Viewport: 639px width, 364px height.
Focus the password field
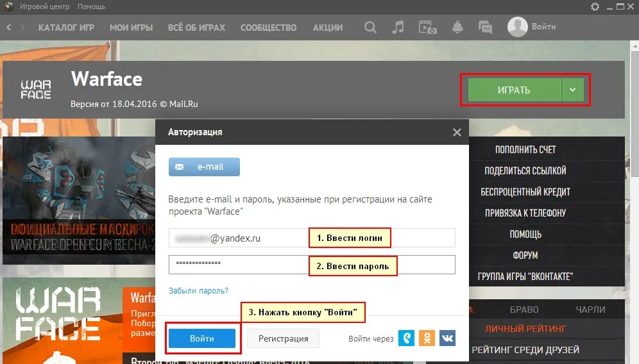pyautogui.click(x=312, y=265)
